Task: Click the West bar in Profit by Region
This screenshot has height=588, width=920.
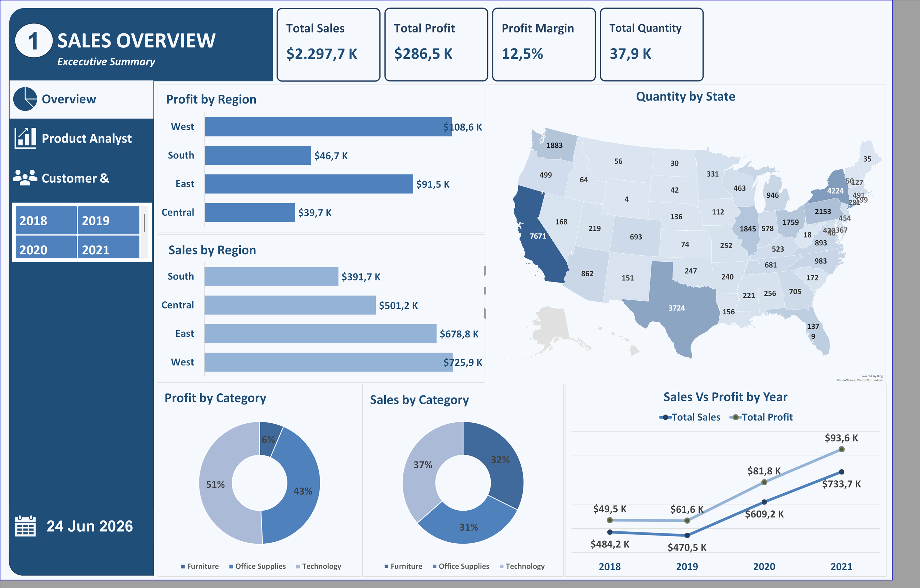Action: point(328,127)
